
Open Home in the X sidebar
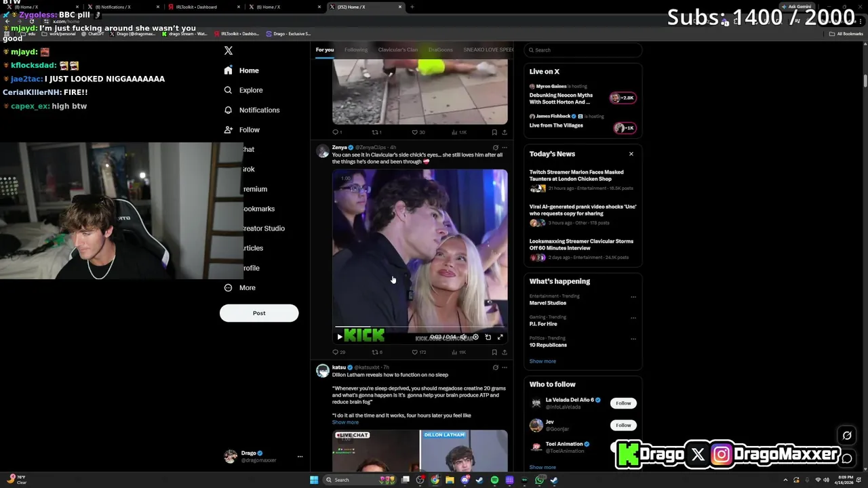tap(241, 70)
